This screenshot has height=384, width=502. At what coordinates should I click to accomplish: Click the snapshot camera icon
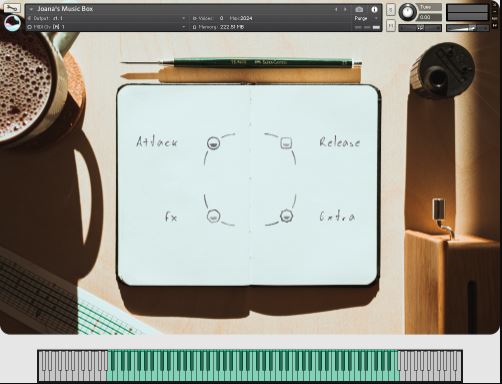[x=359, y=9]
